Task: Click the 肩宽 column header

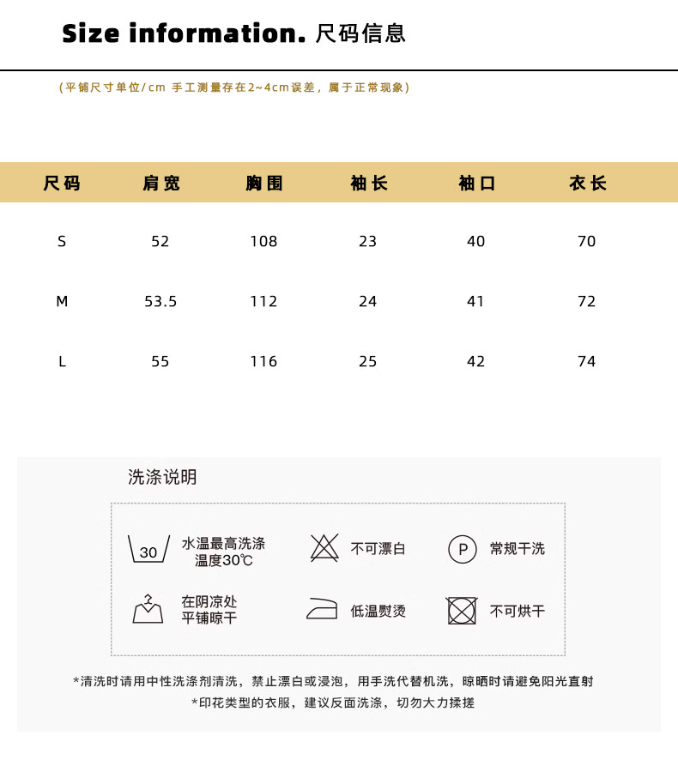Action: (160, 183)
